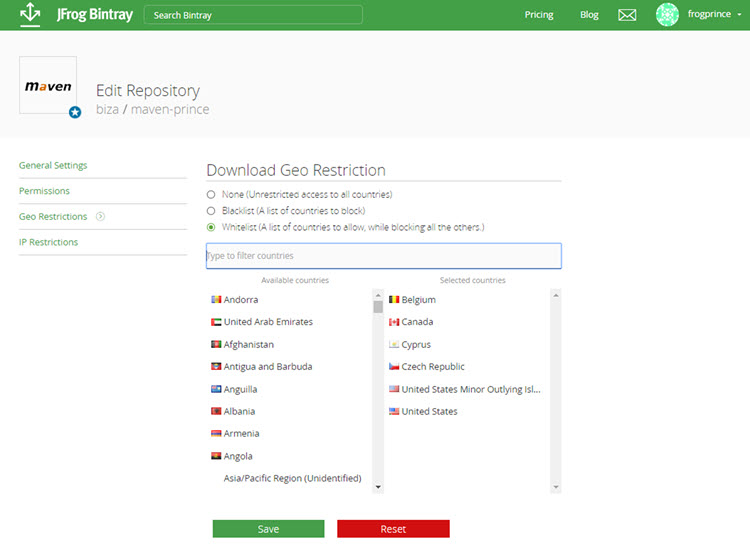Open IP Restrictions in the sidebar

point(48,242)
